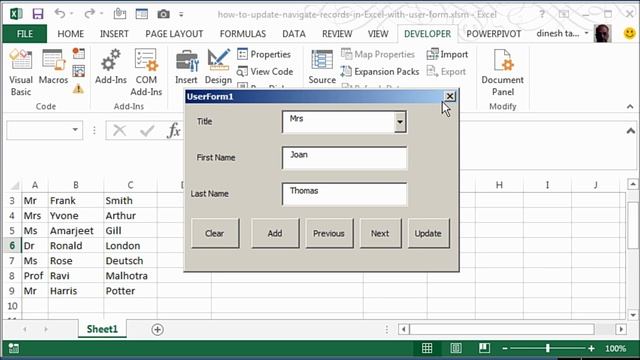Click the Next button
The height and width of the screenshot is (360, 640).
point(380,233)
